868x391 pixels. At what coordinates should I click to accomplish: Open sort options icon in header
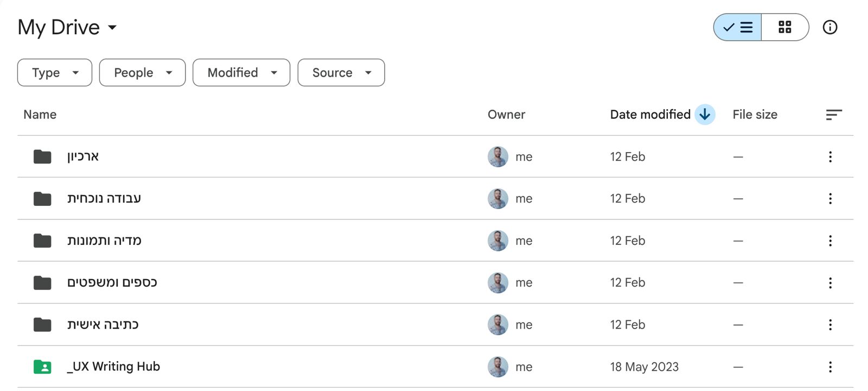[833, 115]
